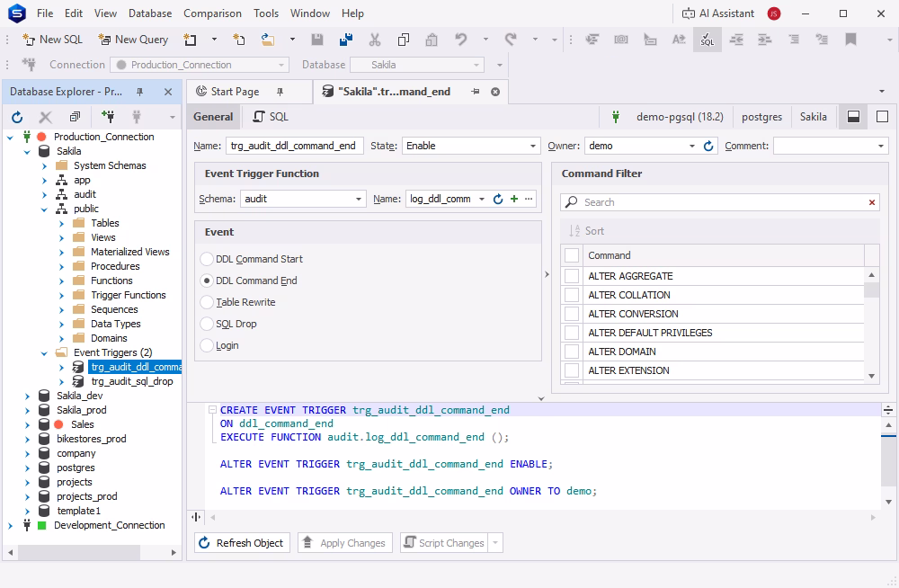
Task: Click the Apply Changes button
Action: point(344,543)
